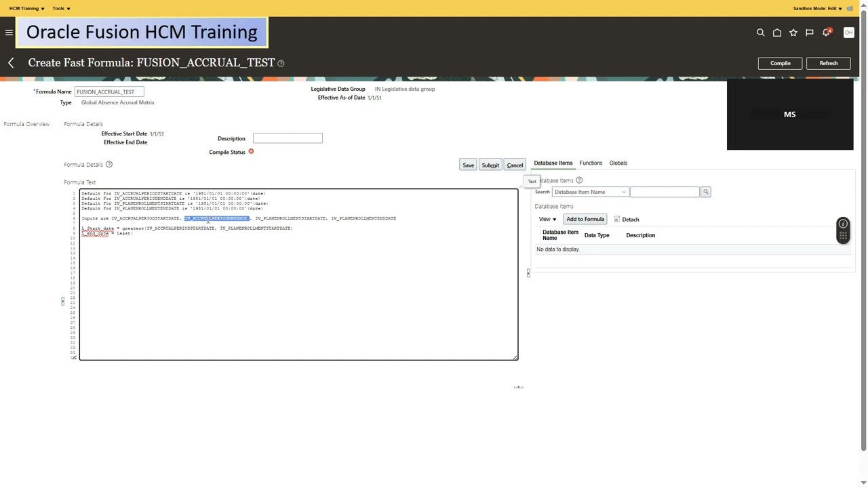Screen dimensions: 868x488
Task: Open Favorites star icon
Action: pos(793,33)
